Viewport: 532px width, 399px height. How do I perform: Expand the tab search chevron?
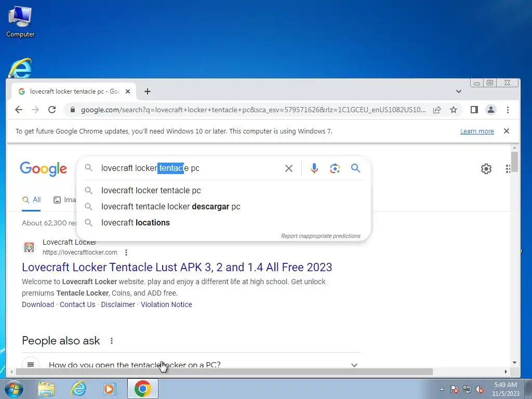459,91
